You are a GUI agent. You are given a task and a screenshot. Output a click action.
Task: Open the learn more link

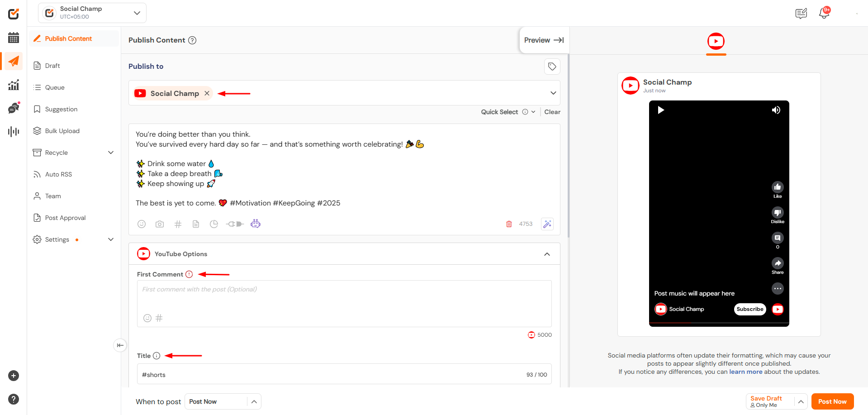(745, 372)
